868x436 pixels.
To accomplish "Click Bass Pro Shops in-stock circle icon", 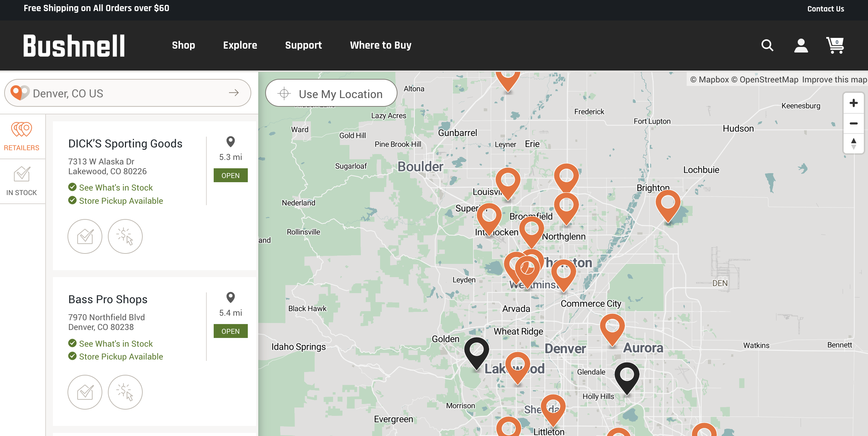I will coord(85,392).
